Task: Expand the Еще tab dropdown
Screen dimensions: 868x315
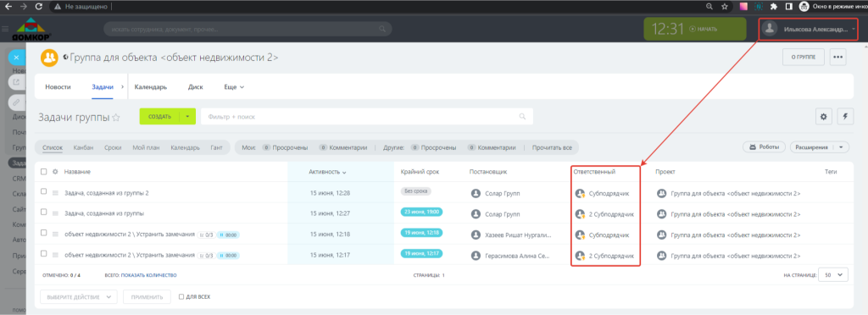Action: 234,87
